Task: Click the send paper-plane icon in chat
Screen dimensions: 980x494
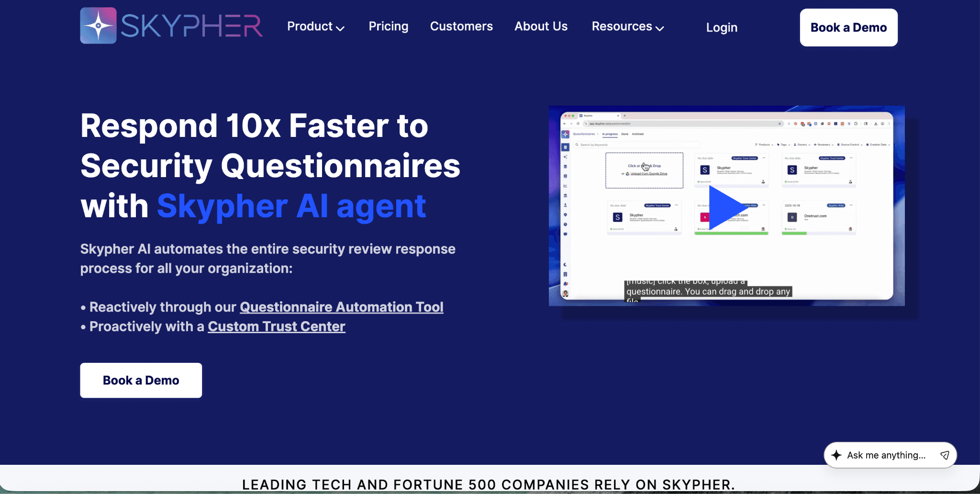Action: [945, 455]
